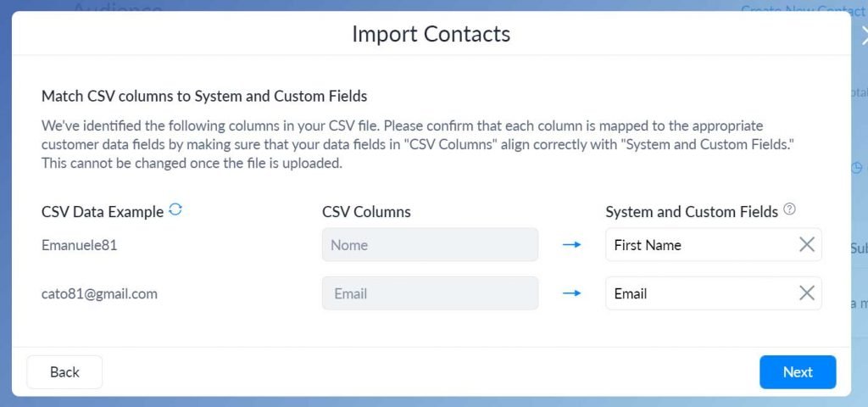This screenshot has width=868, height=407.
Task: Click the CSV Columns header label
Action: pos(366,212)
